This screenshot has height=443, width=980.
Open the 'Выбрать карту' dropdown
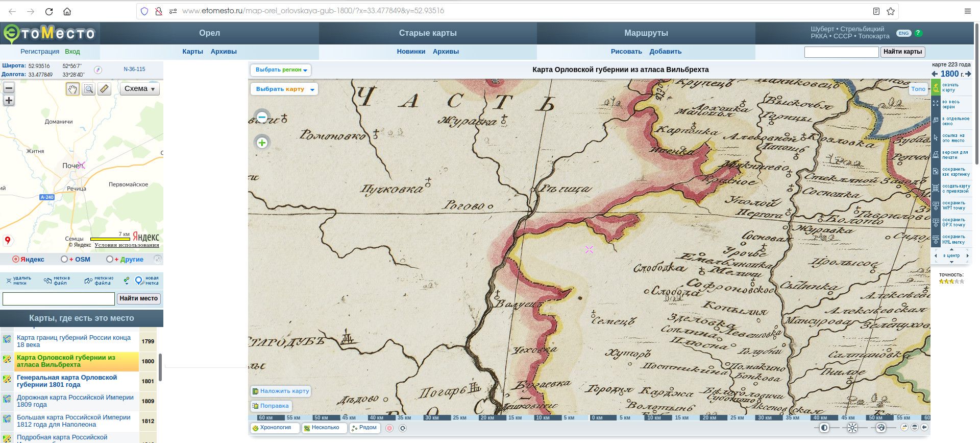pyautogui.click(x=284, y=89)
